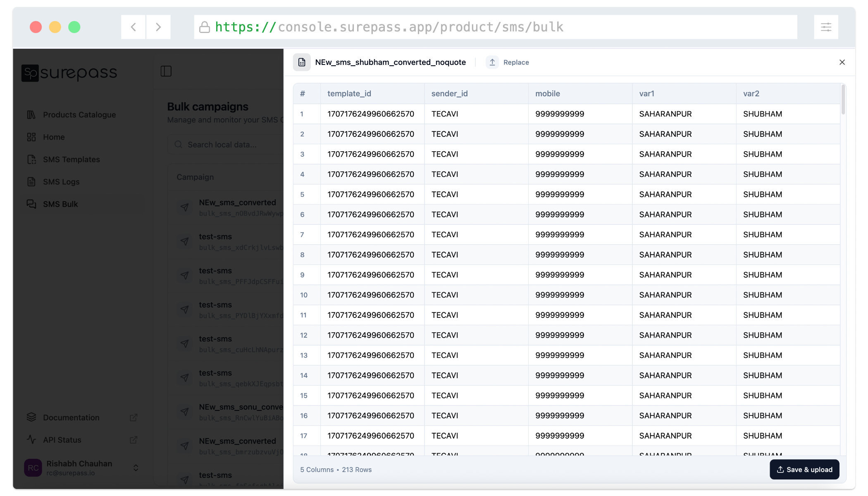This screenshot has height=496, width=868.
Task: Click the Save & upload button
Action: [x=804, y=470]
